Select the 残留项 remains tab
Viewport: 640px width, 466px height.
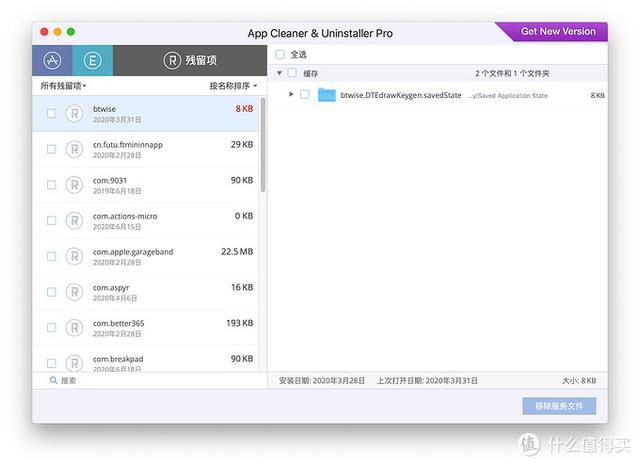coord(190,60)
